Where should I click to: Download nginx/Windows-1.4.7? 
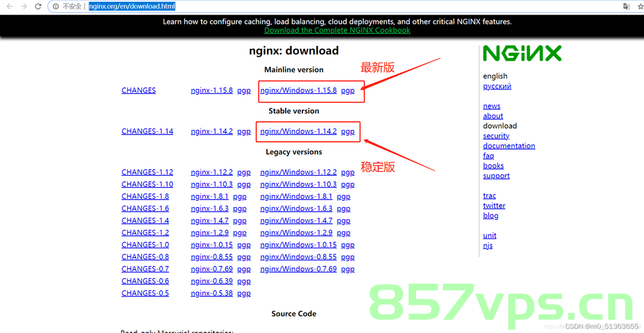tap(296, 220)
